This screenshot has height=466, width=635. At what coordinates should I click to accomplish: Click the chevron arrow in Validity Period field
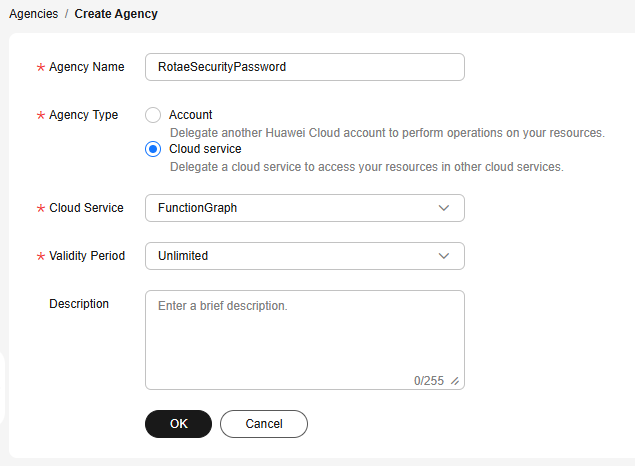[444, 256]
